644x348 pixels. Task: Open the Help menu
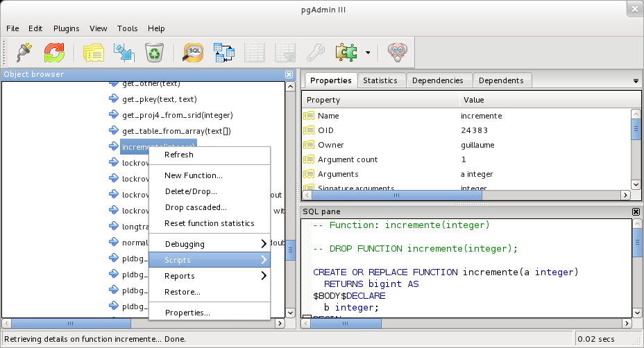pos(156,28)
